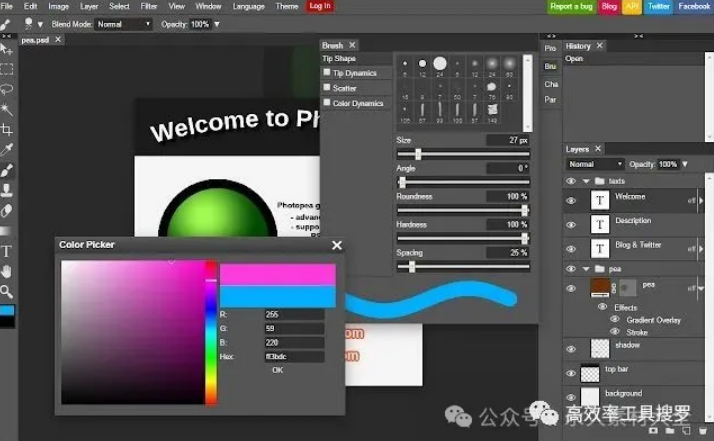Open the Filter menu
The height and width of the screenshot is (441, 714).
click(148, 6)
